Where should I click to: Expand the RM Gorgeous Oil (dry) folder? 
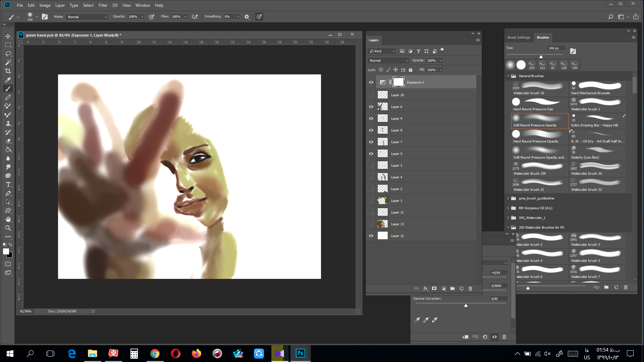[x=508, y=208]
